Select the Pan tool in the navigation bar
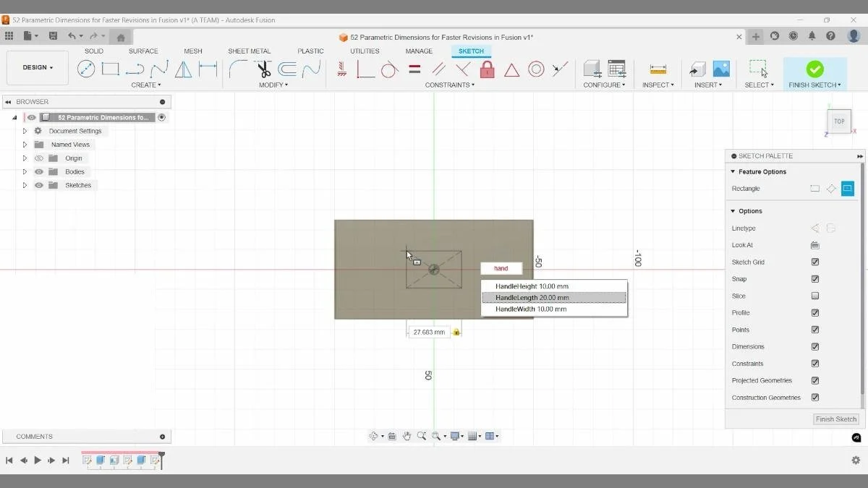Viewport: 868px width, 488px height. (407, 436)
